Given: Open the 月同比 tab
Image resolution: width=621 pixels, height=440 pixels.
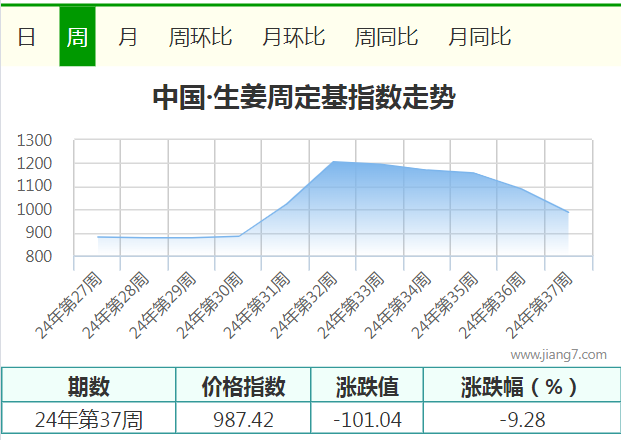Looking at the screenshot, I should [x=480, y=37].
